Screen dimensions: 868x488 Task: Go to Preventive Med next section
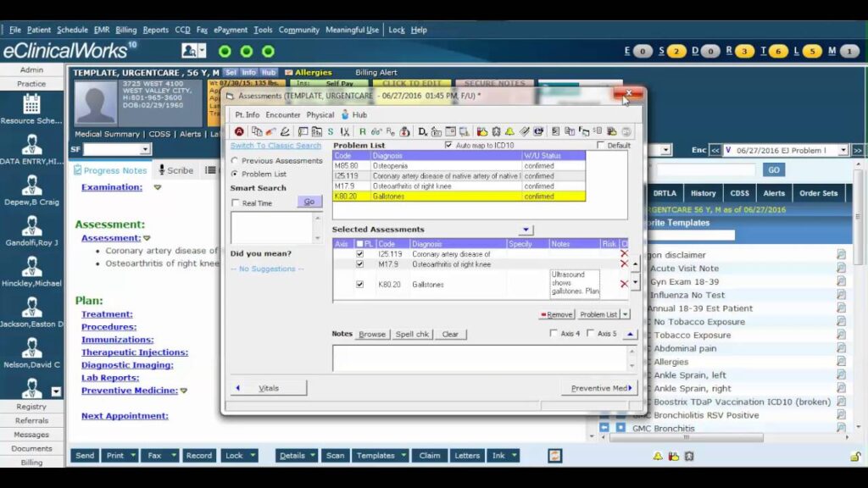point(600,388)
